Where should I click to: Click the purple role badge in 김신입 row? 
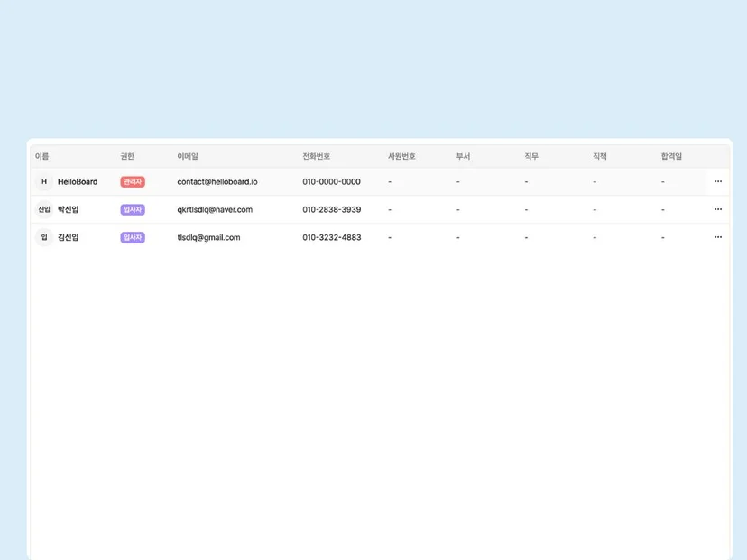[133, 237]
